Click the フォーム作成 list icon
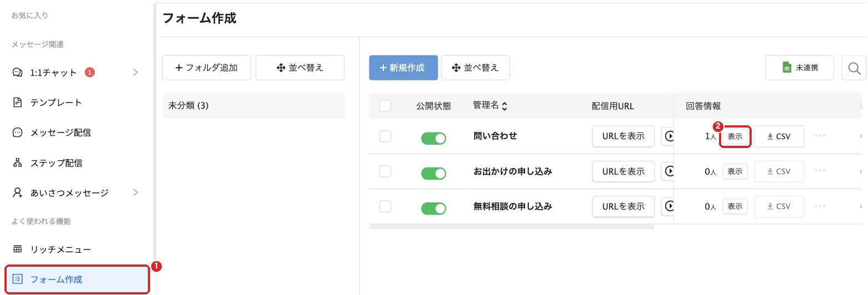 (17, 279)
